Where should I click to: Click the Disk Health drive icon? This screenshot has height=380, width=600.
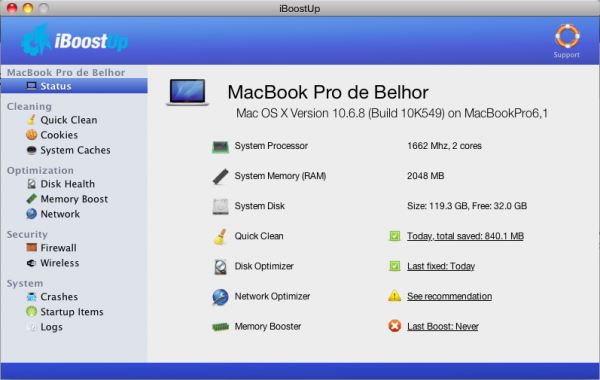tap(31, 184)
